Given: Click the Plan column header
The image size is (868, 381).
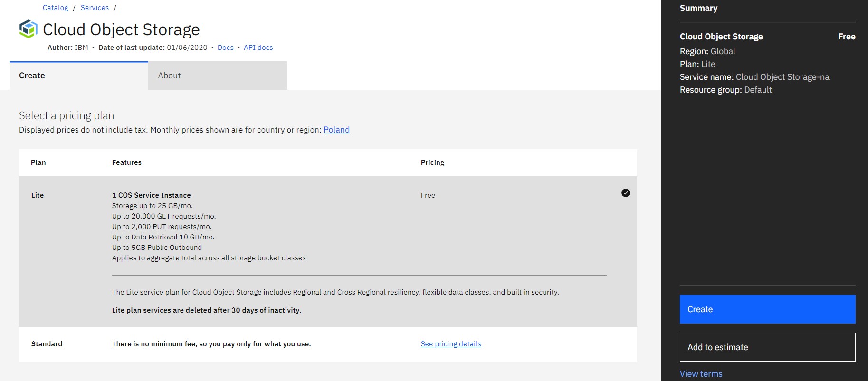Looking at the screenshot, I should coord(38,162).
